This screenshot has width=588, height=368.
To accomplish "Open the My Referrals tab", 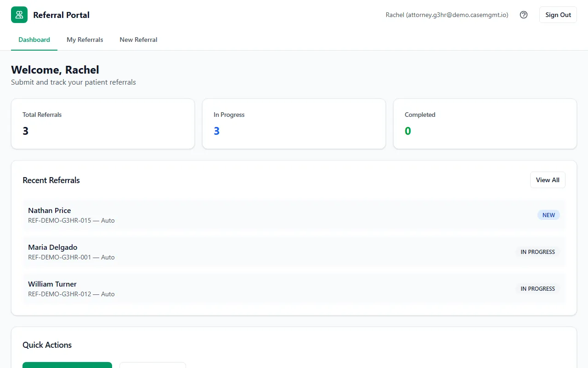I will (x=85, y=40).
